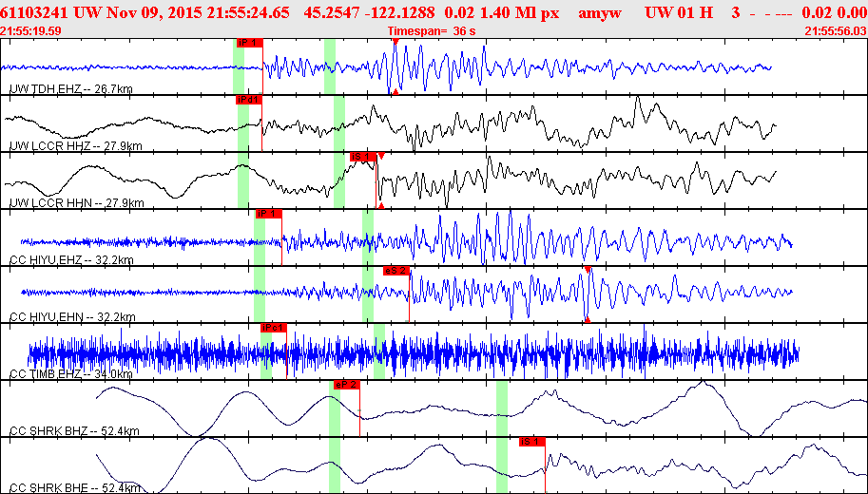The width and height of the screenshot is (868, 494).
Task: Click the second green predicted bar on TIMB EHZ
Action: click(x=379, y=351)
